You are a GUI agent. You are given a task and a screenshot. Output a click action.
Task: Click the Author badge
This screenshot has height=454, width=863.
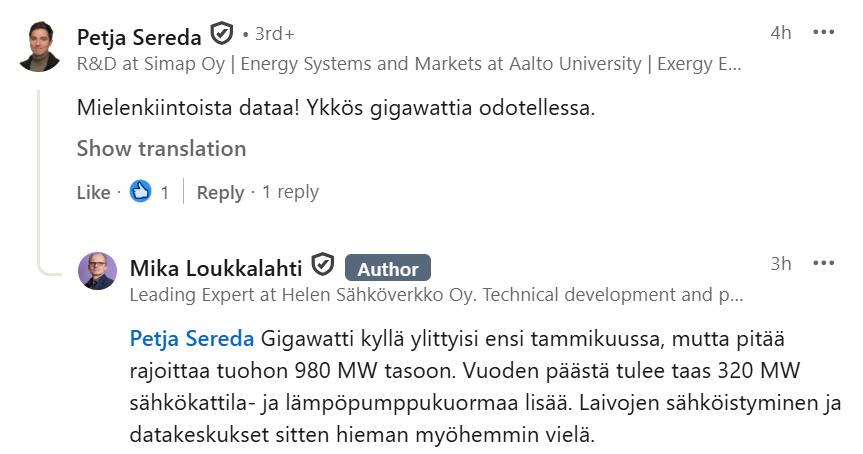(388, 268)
